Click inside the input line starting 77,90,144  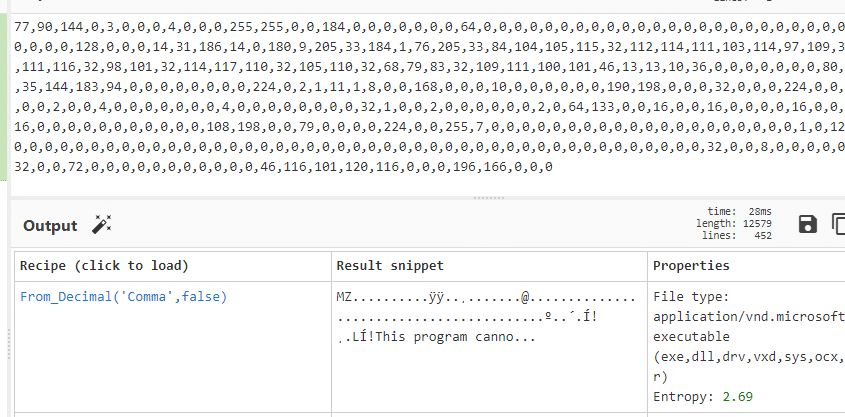click(x=430, y=27)
